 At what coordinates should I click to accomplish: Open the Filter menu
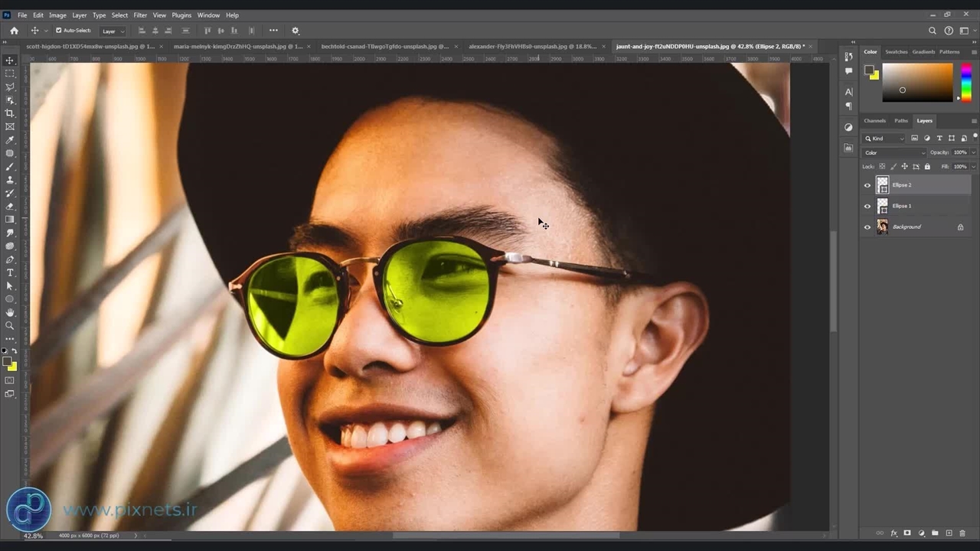point(140,15)
